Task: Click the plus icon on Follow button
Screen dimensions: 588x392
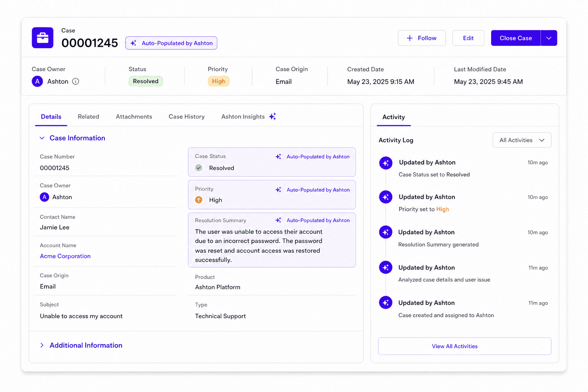Action: (x=410, y=38)
